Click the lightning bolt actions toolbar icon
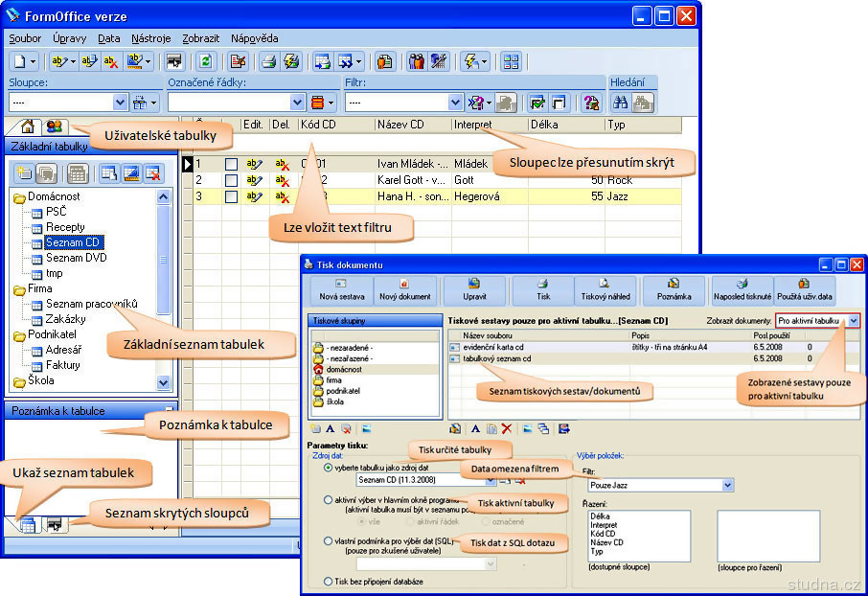Screen dimensions: 868x596 tap(470, 61)
